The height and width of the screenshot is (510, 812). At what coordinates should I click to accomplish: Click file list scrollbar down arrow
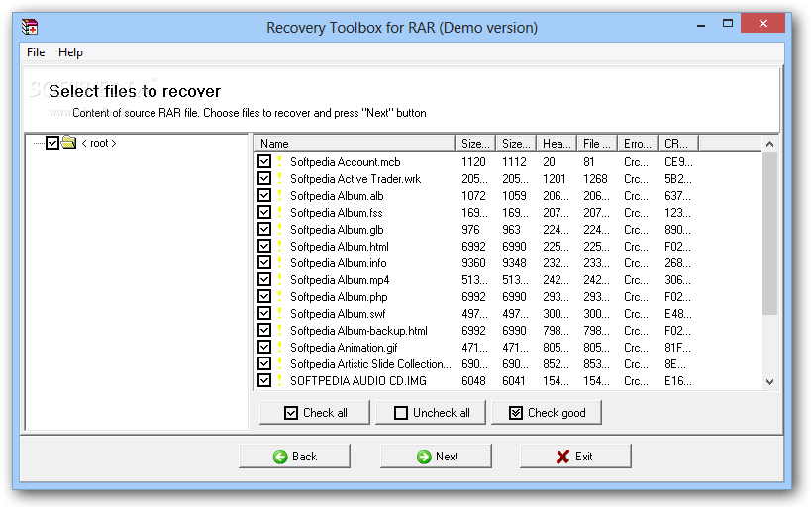769,382
